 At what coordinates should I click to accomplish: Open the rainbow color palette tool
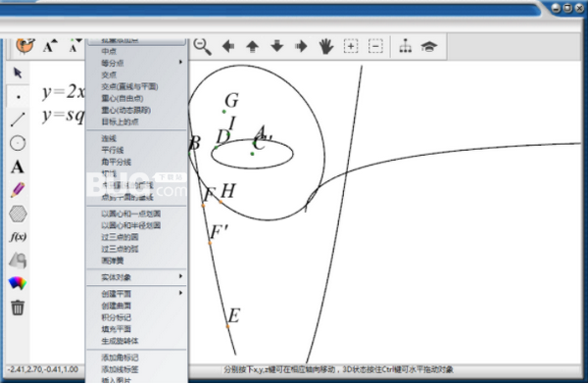pos(18,283)
